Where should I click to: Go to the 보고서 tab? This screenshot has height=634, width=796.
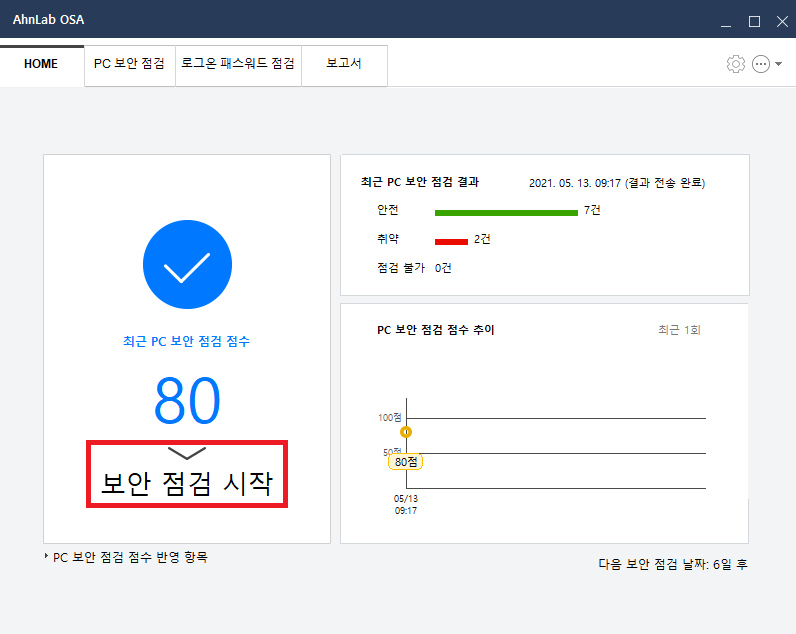(x=344, y=64)
